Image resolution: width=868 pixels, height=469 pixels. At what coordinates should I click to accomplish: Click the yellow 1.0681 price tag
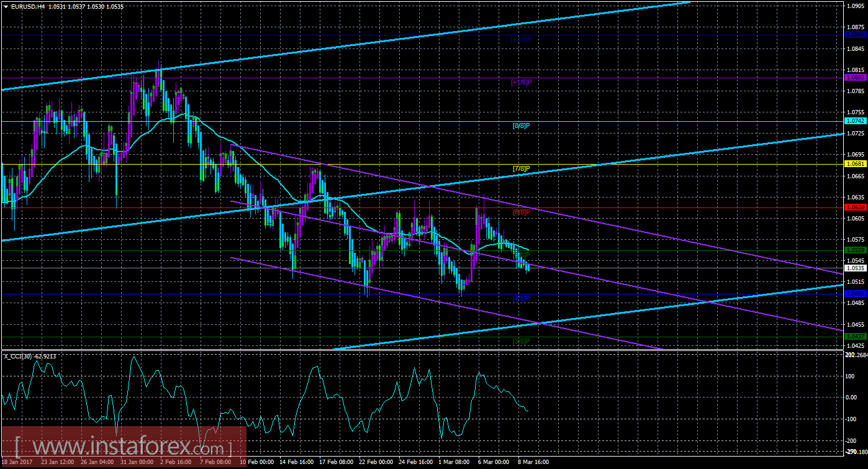(x=855, y=164)
